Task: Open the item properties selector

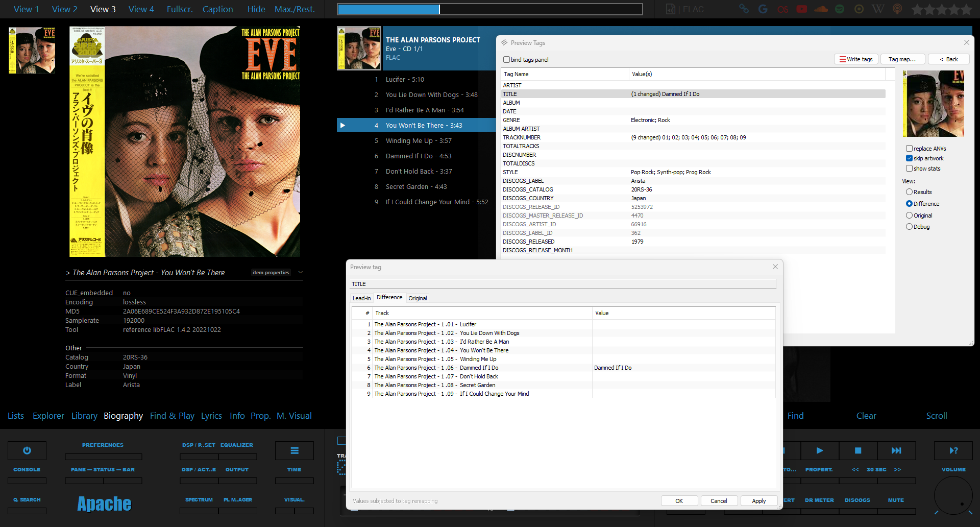Action: [271, 272]
